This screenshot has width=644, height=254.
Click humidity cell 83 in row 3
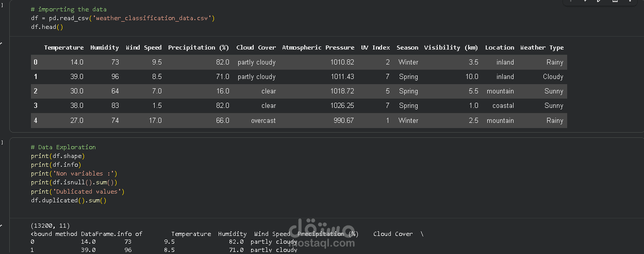point(115,105)
